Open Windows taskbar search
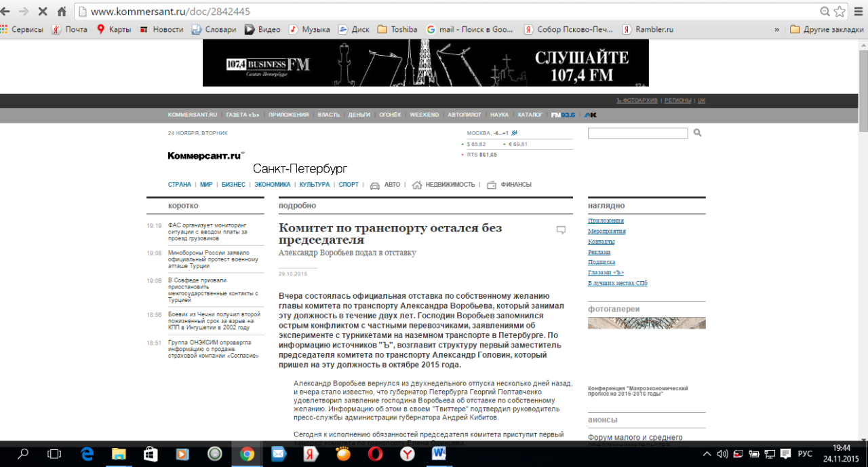Image resolution: width=868 pixels, height=467 pixels. [22, 454]
